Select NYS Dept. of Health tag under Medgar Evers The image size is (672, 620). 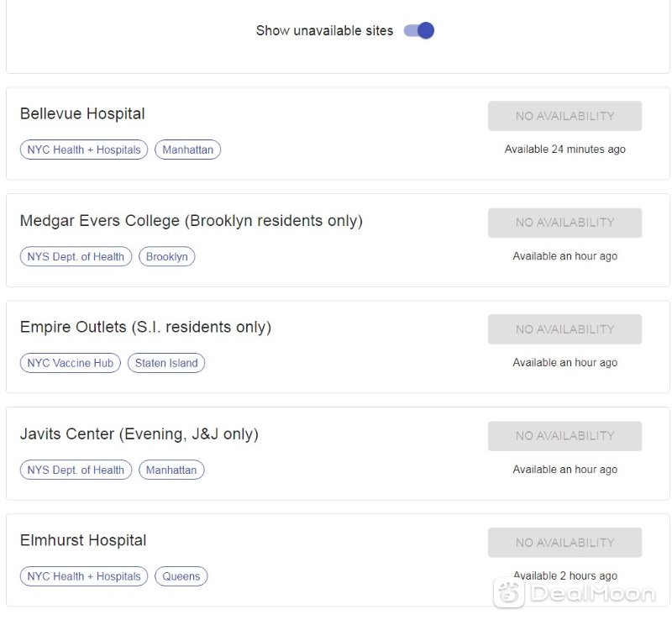pos(76,256)
